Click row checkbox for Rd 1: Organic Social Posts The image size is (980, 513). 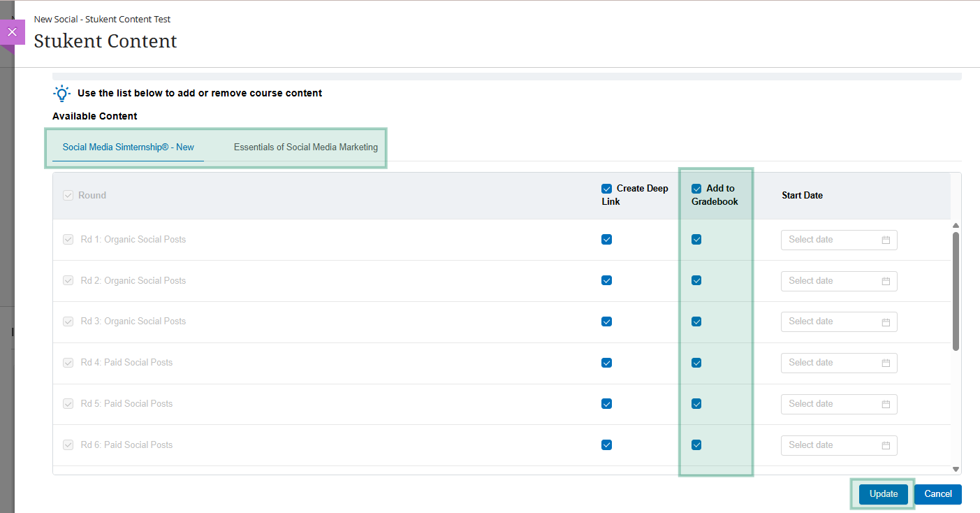pyautogui.click(x=68, y=240)
